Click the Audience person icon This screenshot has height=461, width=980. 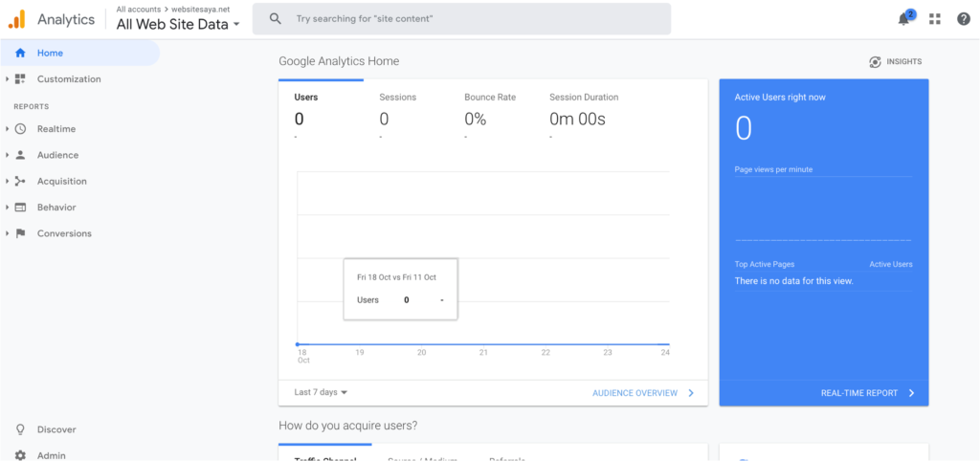21,155
